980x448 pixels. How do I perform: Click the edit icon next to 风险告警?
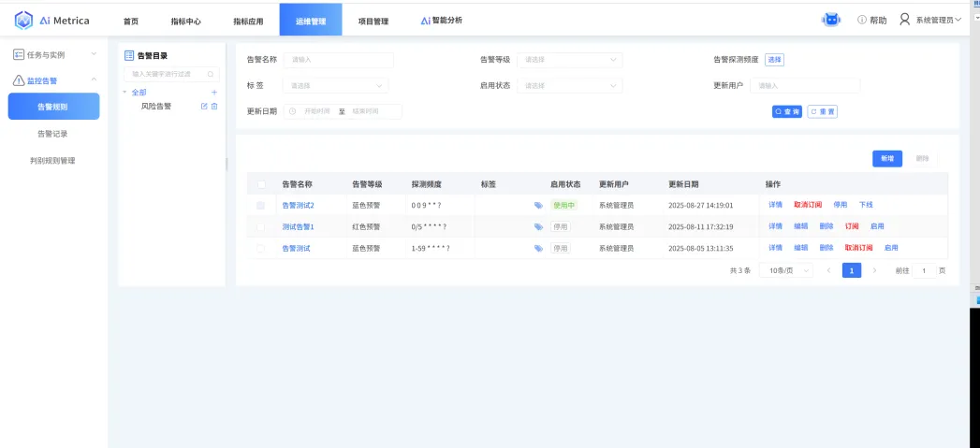tap(204, 107)
